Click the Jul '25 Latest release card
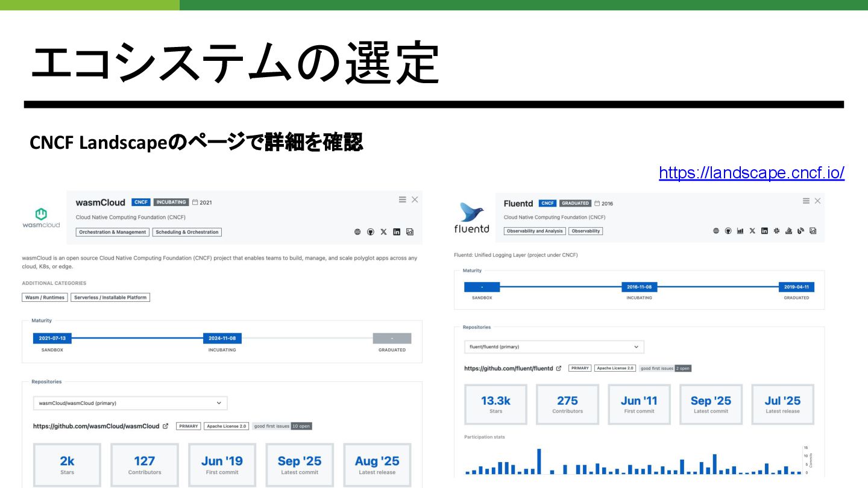Image resolution: width=868 pixels, height=488 pixels. point(782,404)
